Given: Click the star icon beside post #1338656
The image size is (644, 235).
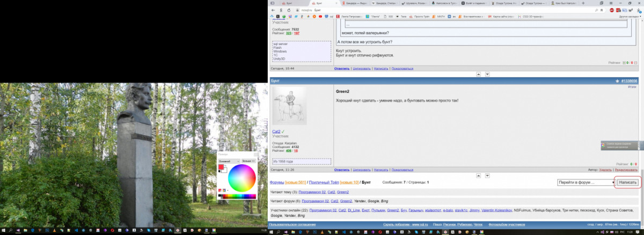Looking at the screenshot, I should pos(617,80).
